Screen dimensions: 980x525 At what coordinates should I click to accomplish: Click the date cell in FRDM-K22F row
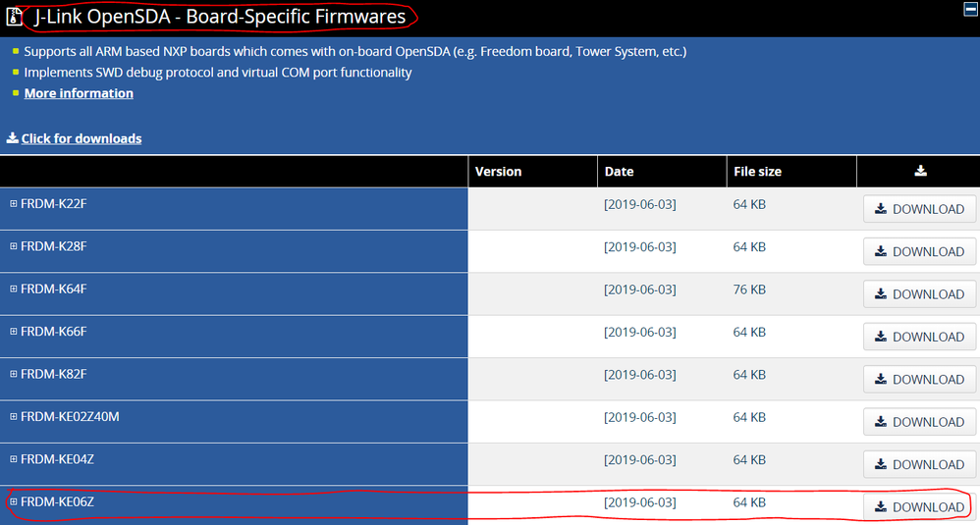click(x=640, y=205)
